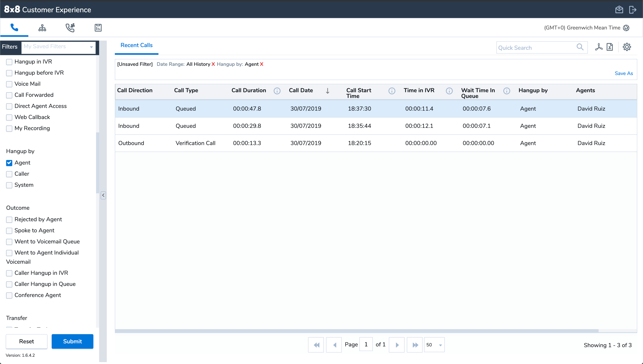The image size is (643, 364).
Task: Open the page size 50 dropdown
Action: [x=434, y=345]
